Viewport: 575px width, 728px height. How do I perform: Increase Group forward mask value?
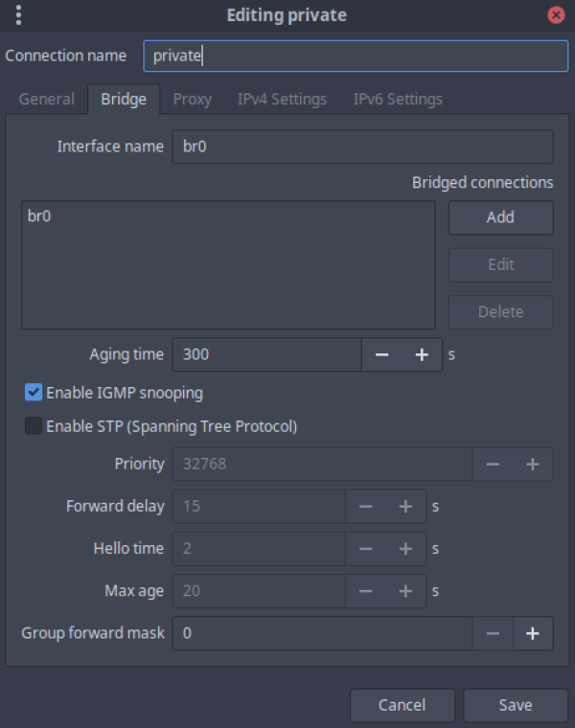pos(533,633)
